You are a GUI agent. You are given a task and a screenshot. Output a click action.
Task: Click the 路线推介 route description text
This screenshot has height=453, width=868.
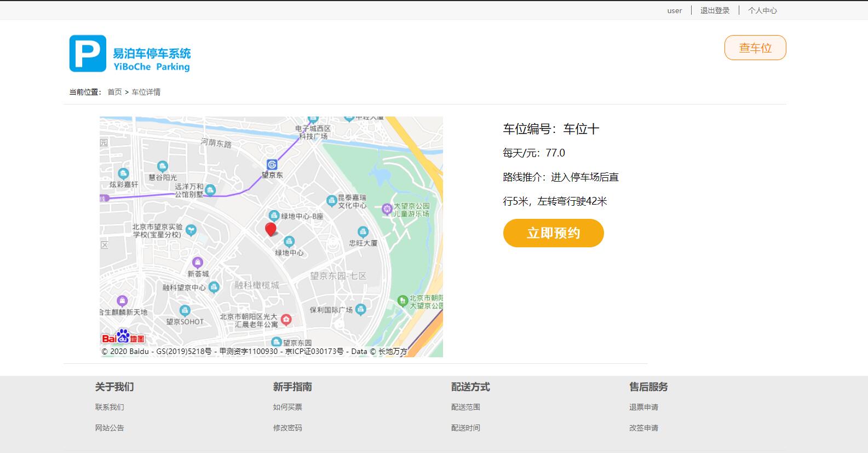click(561, 189)
